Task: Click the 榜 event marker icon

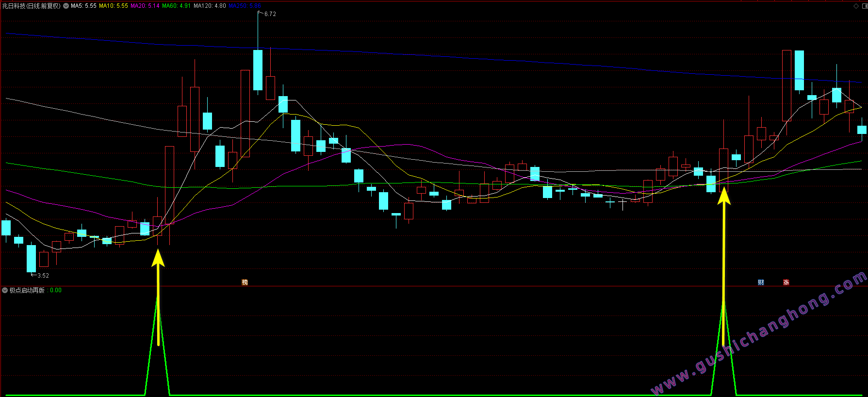Action: click(x=245, y=282)
